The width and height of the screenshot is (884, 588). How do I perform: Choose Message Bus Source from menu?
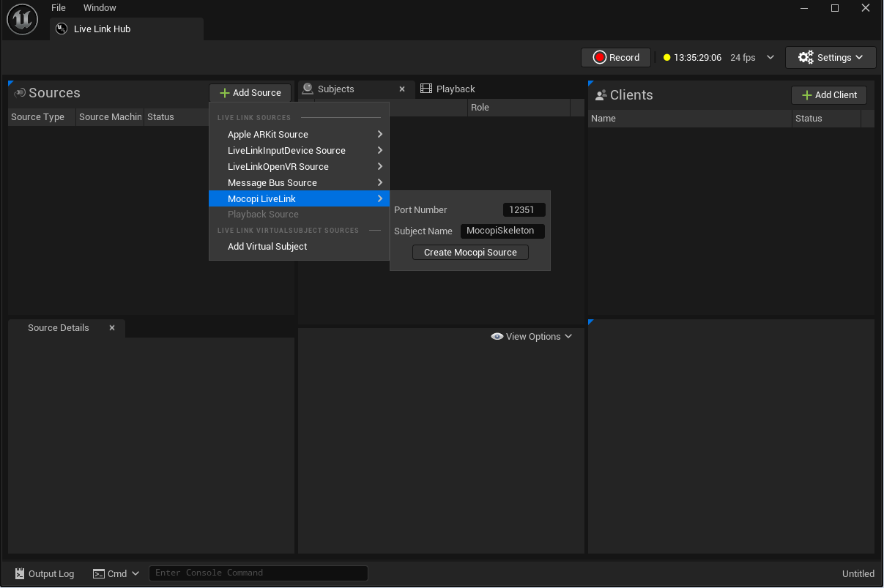coord(272,183)
